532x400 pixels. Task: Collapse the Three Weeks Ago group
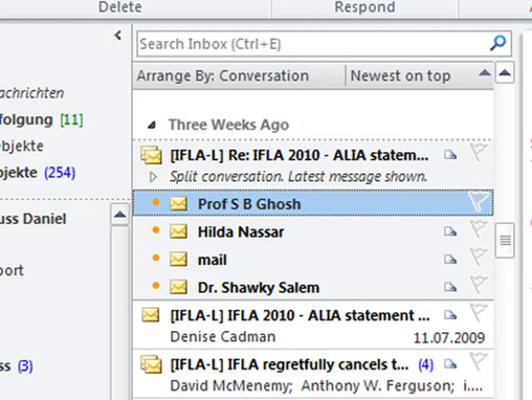coord(152,125)
